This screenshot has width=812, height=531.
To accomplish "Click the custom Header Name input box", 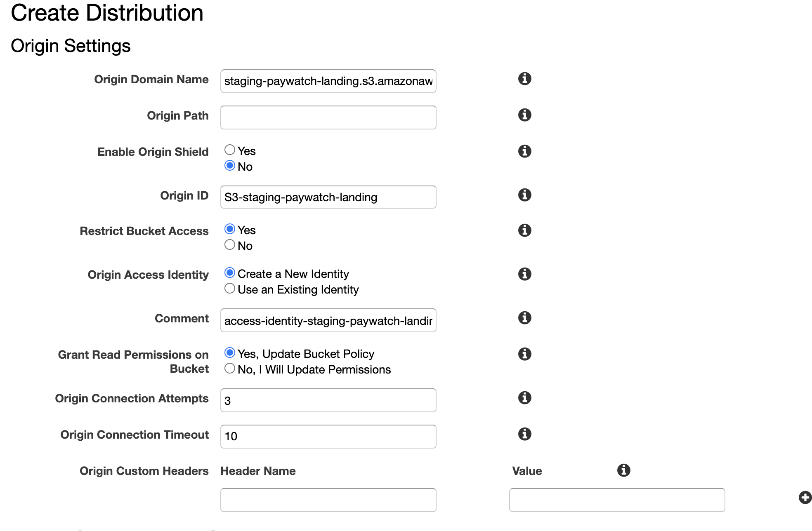I will tap(328, 500).
